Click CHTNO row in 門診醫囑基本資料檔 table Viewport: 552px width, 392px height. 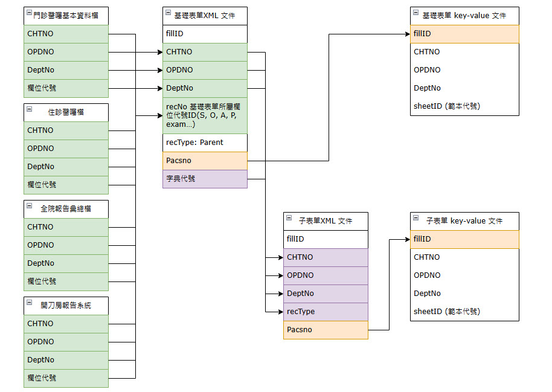pyautogui.click(x=66, y=34)
